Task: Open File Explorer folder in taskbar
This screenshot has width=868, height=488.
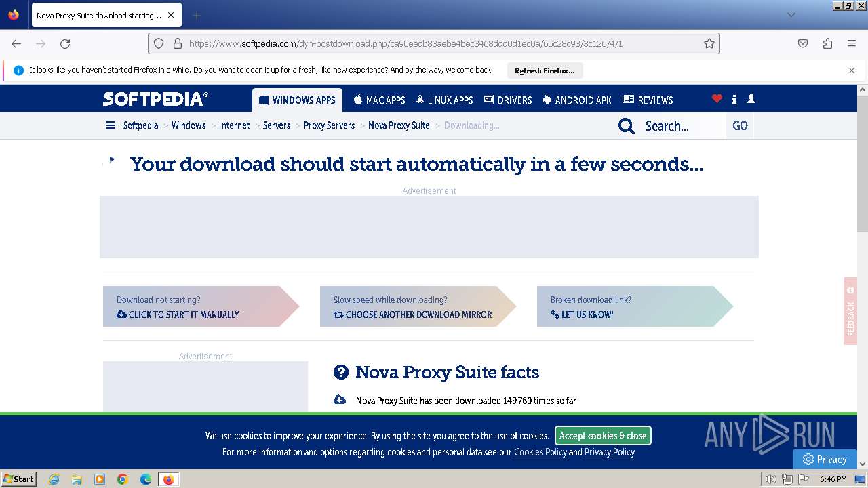Action: (x=77, y=479)
